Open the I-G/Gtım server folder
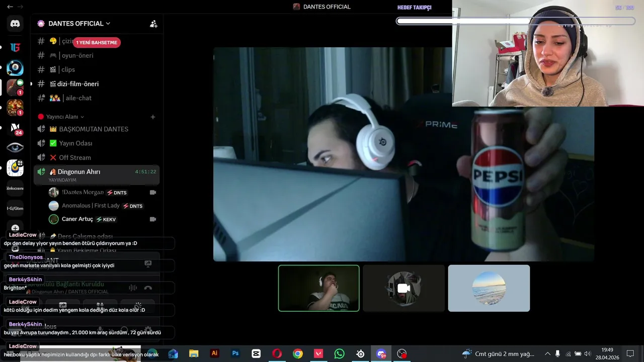This screenshot has height=362, width=644. point(15,208)
